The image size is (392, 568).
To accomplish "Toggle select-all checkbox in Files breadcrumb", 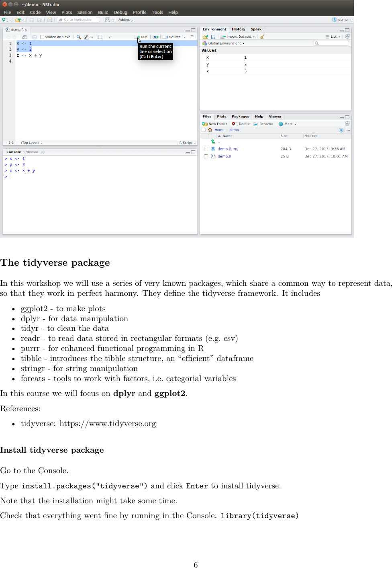I will (x=204, y=130).
